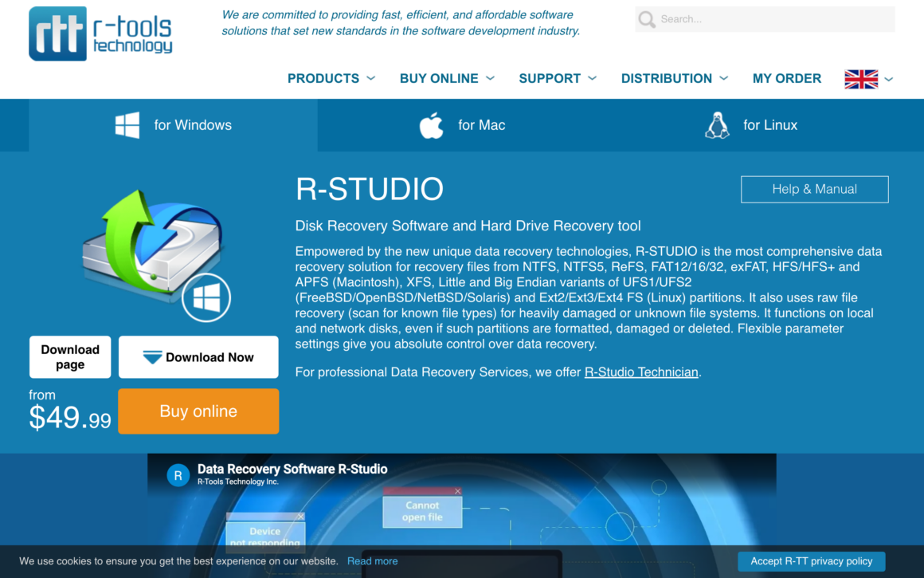Click the round R channel avatar in video
Image resolution: width=924 pixels, height=578 pixels.
(x=178, y=475)
